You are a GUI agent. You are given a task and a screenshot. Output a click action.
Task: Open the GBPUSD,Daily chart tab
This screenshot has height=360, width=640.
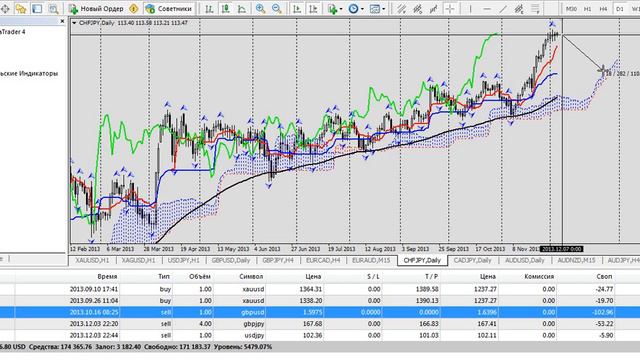(231, 260)
